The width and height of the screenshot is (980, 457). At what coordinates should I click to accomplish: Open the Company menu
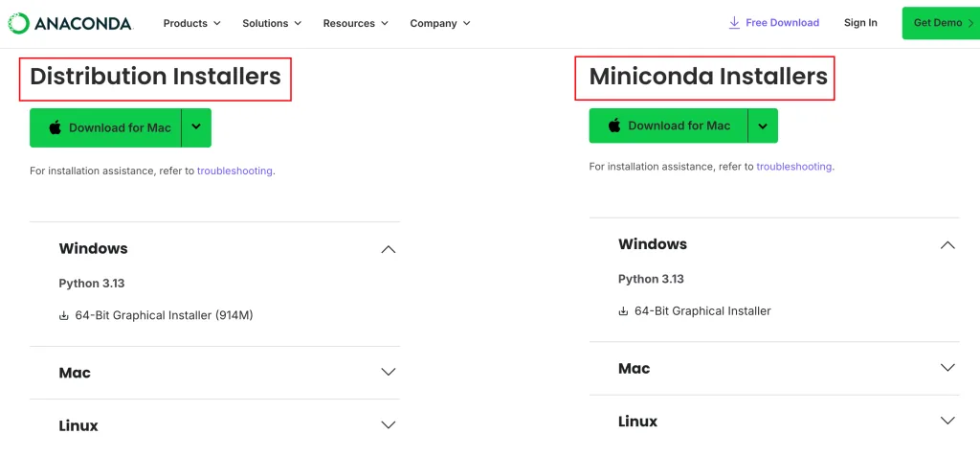point(440,23)
